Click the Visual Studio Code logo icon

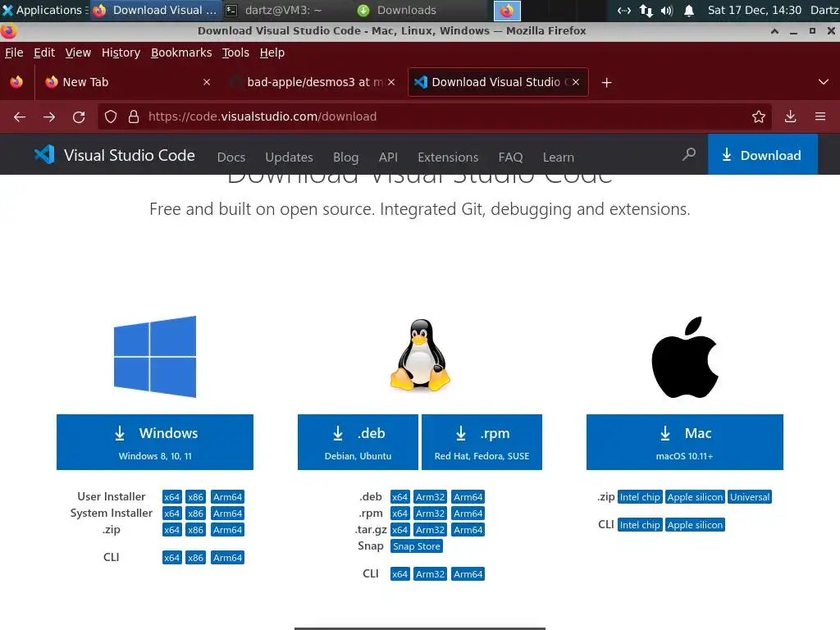pyautogui.click(x=44, y=155)
